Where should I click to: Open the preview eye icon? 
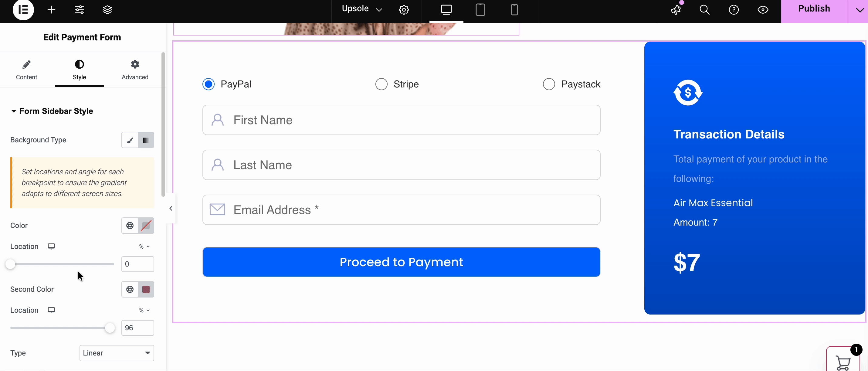coord(763,10)
